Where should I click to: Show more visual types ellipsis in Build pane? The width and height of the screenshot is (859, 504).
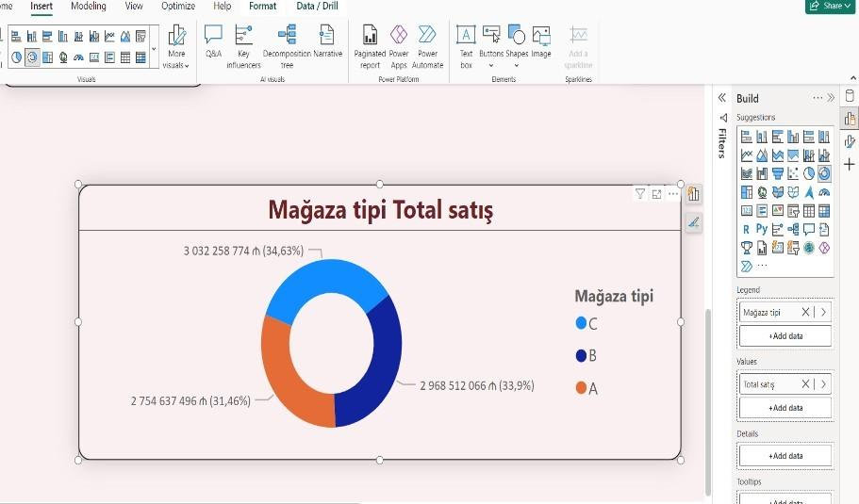(762, 266)
